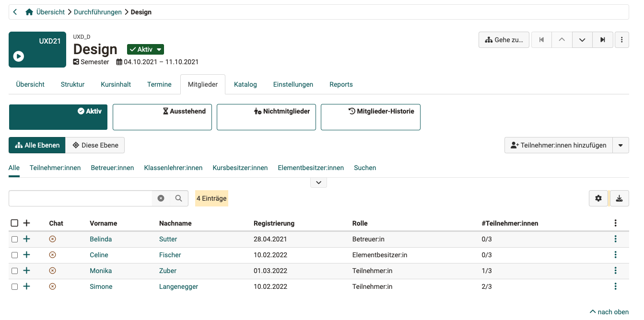Expand the add-members dropdown arrow
The height and width of the screenshot is (320, 644).
[x=621, y=145]
